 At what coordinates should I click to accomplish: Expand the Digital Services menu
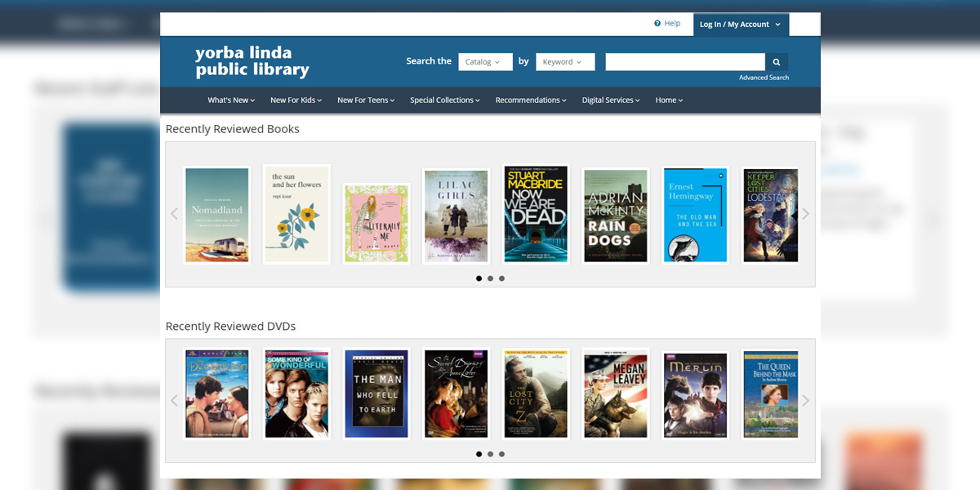click(611, 100)
